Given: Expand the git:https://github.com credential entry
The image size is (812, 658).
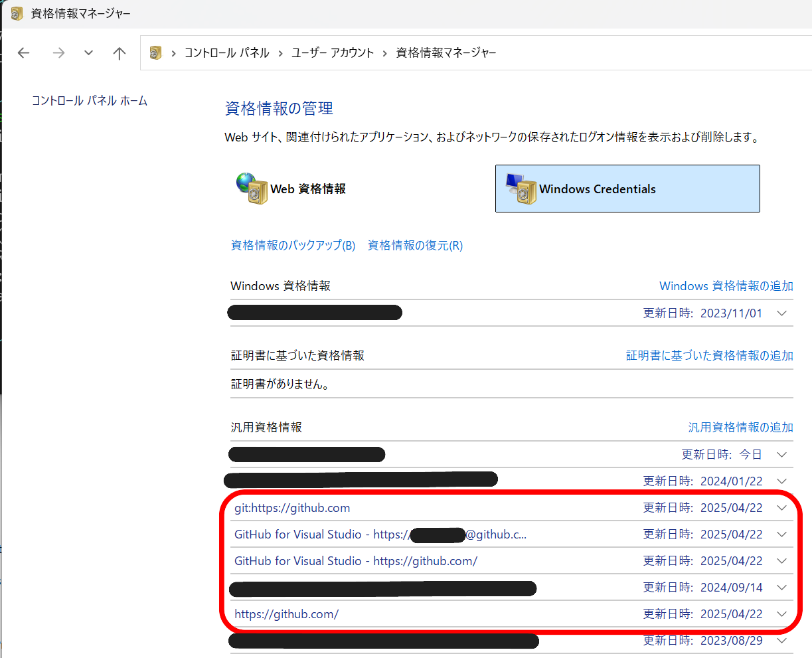Looking at the screenshot, I should pos(781,508).
